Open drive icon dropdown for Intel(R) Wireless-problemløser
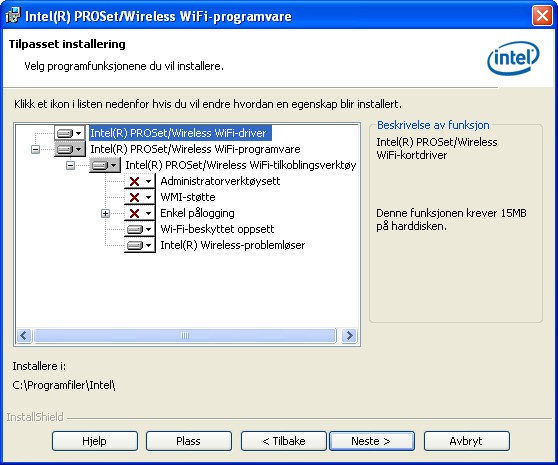The height and width of the screenshot is (465, 558). pyautogui.click(x=140, y=245)
